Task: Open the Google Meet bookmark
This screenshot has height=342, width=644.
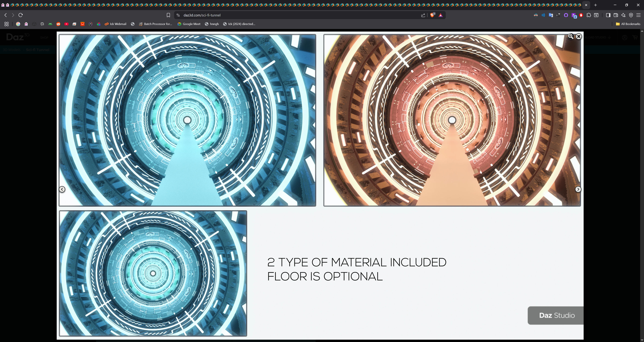Action: tap(189, 24)
